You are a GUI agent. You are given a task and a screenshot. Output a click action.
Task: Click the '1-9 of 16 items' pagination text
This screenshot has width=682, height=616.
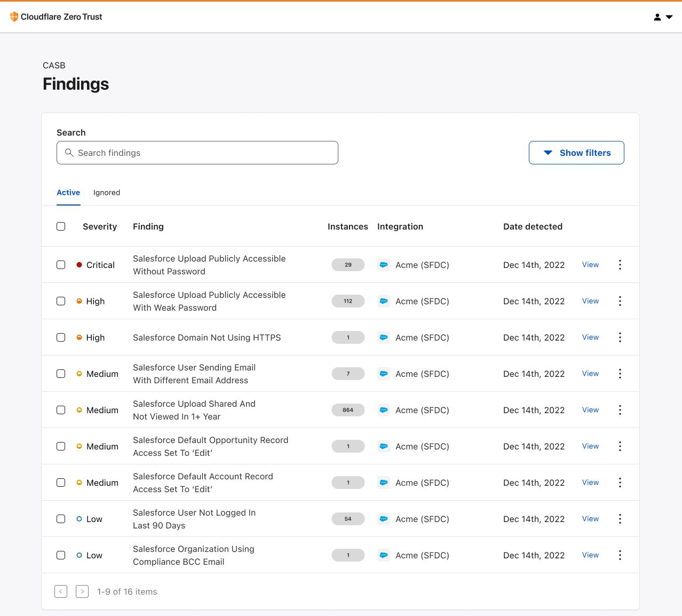pyautogui.click(x=127, y=591)
